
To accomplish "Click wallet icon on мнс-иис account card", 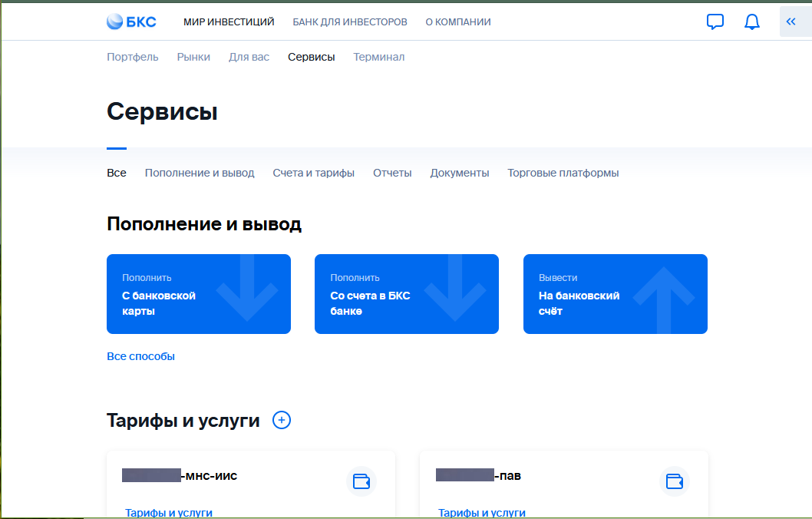I will coord(361,481).
